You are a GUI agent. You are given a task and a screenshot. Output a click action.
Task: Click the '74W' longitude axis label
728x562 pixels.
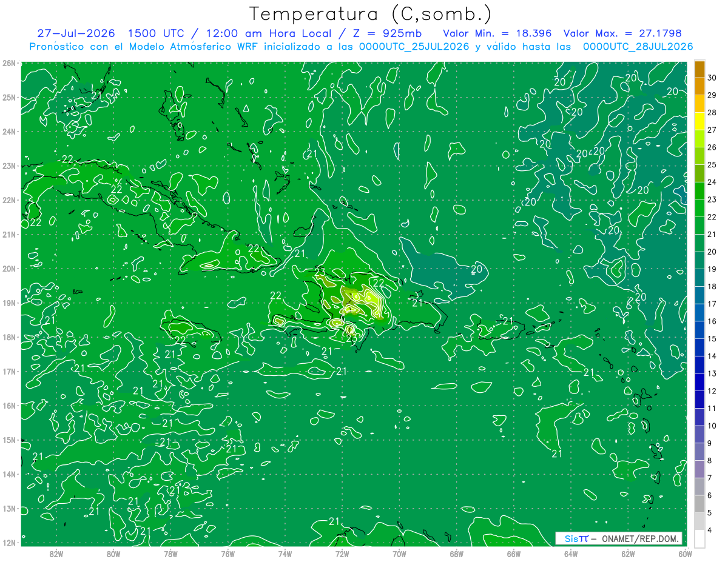[285, 554]
